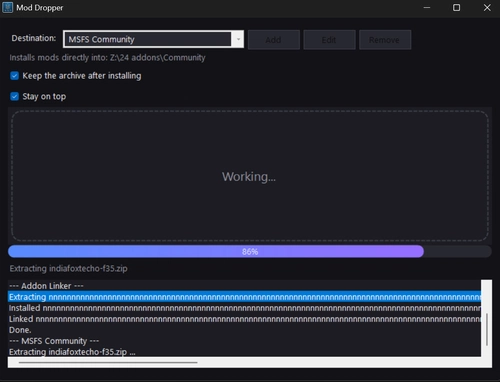
Task: Select the highlighted 'Extracting nnnn' log line
Action: click(x=244, y=297)
